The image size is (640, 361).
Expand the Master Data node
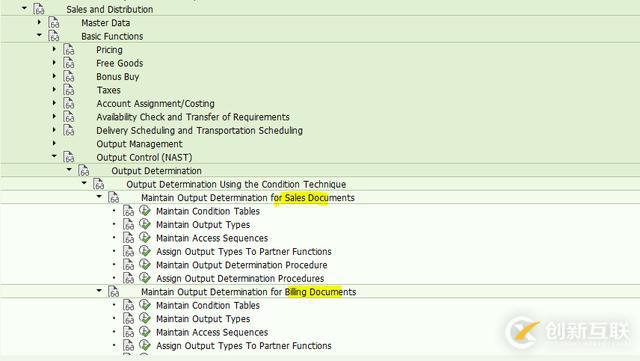point(40,22)
